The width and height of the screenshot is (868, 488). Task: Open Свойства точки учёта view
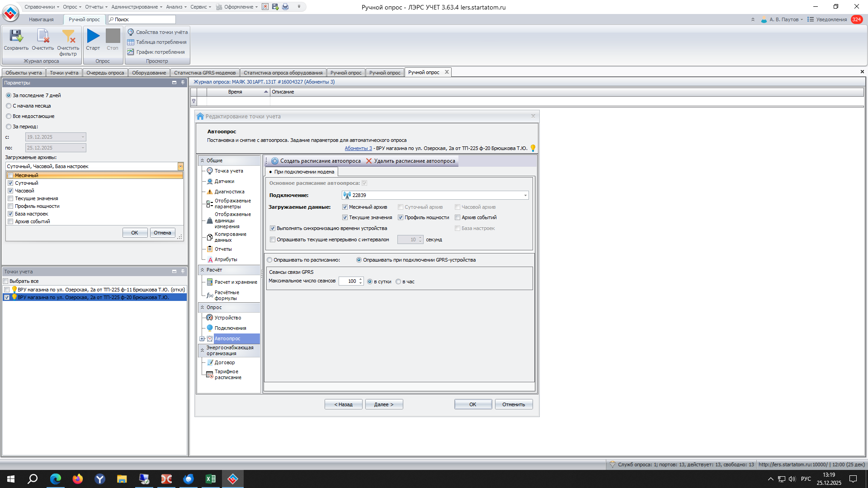(157, 32)
